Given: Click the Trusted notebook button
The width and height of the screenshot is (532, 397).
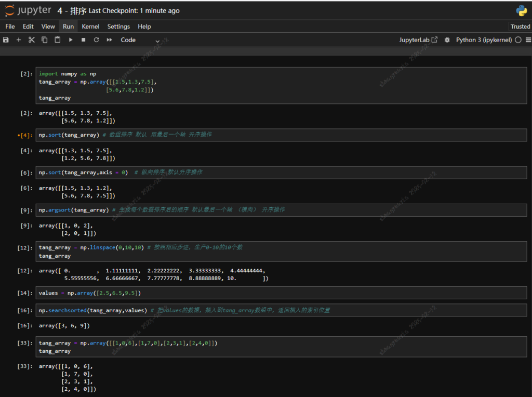Looking at the screenshot, I should click(x=520, y=27).
